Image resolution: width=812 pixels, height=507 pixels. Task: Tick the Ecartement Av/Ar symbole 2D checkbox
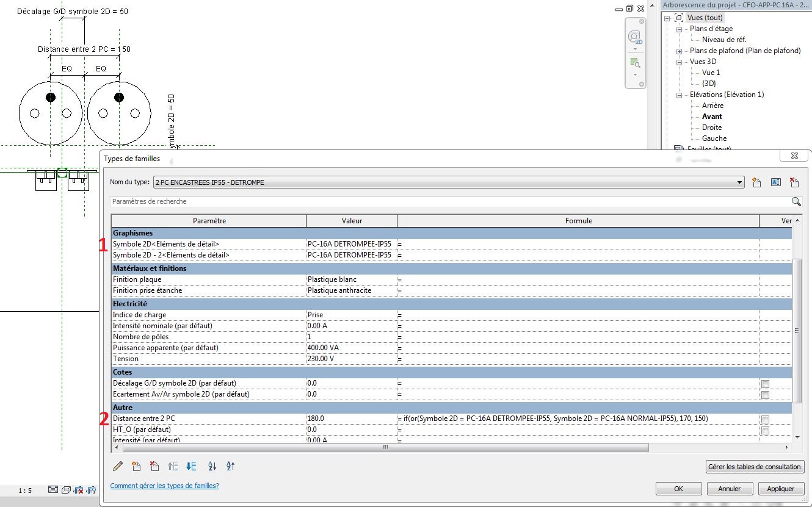[765, 395]
